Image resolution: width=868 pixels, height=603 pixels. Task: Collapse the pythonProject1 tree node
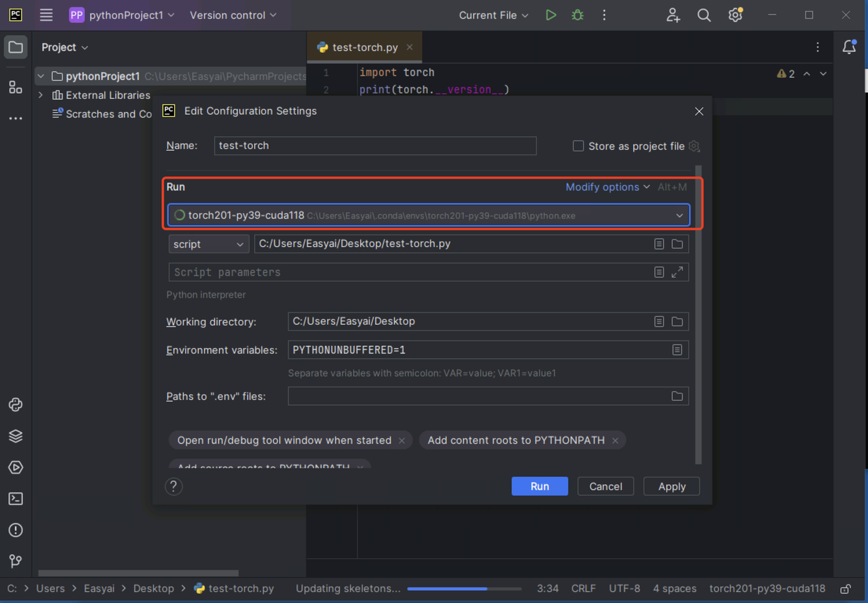(41, 76)
